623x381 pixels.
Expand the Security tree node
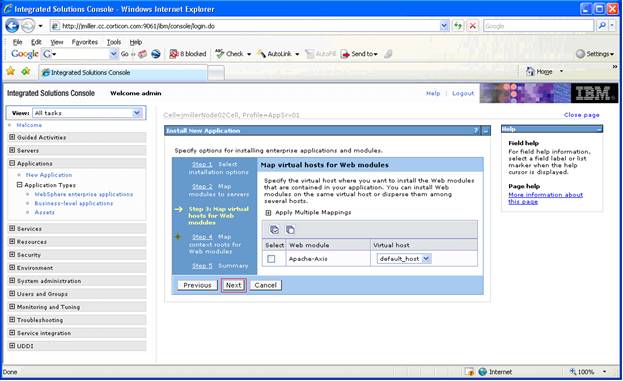[x=12, y=255]
